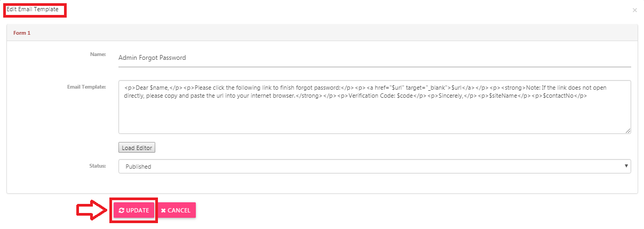
Task: Click inside the Email Template textarea
Action: pyautogui.click(x=375, y=107)
